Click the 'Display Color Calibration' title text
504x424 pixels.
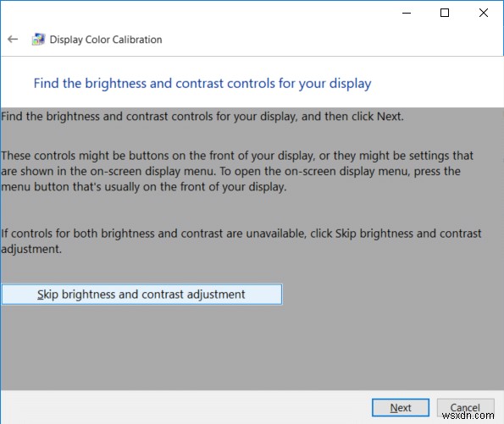(106, 40)
